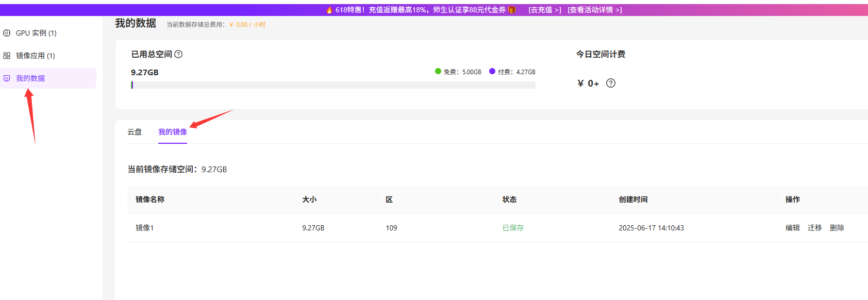Click the 镜像名称 column header
This screenshot has width=868, height=300.
pos(150,199)
